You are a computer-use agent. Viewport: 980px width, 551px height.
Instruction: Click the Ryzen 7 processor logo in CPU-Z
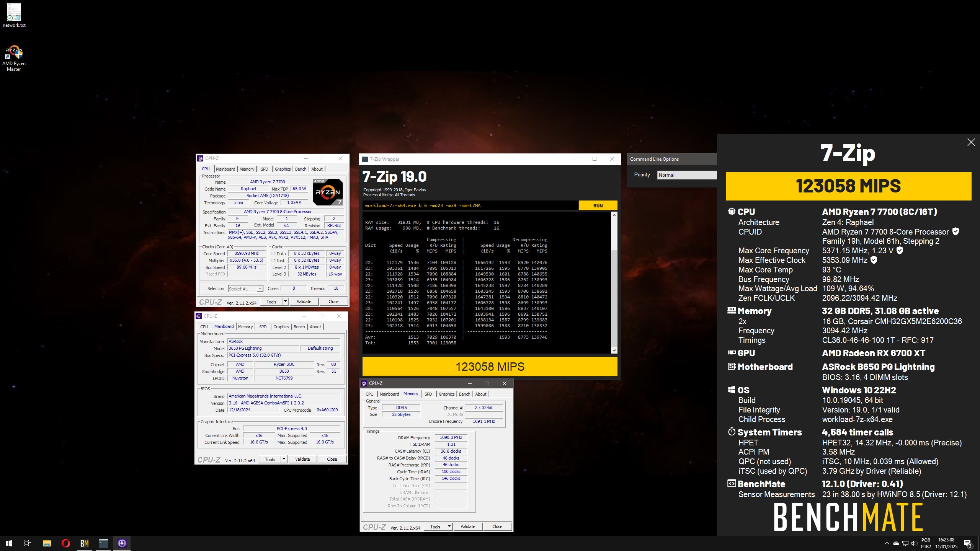pyautogui.click(x=328, y=192)
